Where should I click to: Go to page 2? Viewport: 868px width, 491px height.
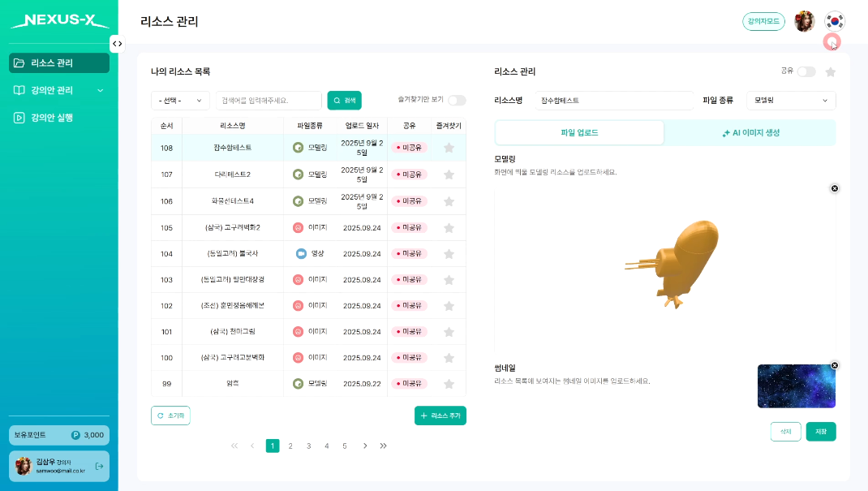tap(290, 446)
